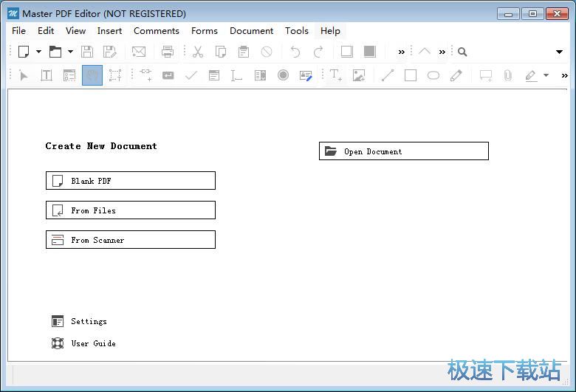Select the Edit Forms tool
This screenshot has height=392, width=576.
[69, 75]
